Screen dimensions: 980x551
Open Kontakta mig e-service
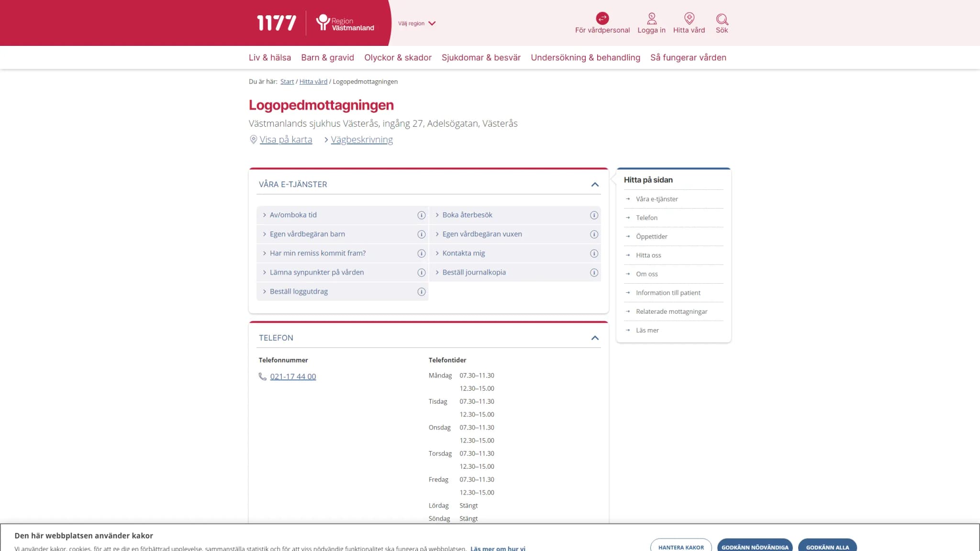(x=463, y=253)
